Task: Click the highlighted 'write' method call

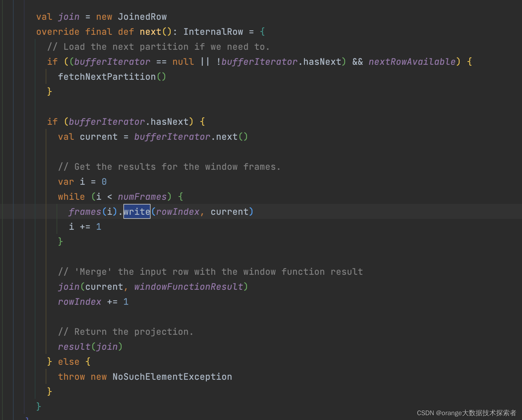Action: pos(137,212)
